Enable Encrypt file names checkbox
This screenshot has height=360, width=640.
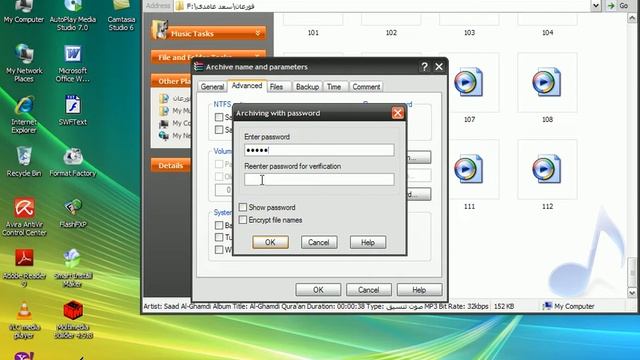[243, 220]
